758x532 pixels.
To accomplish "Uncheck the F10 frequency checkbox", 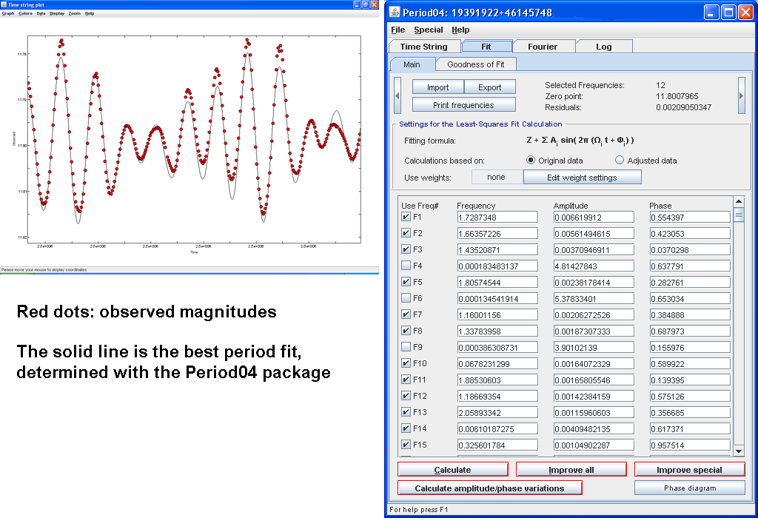I will tap(406, 363).
